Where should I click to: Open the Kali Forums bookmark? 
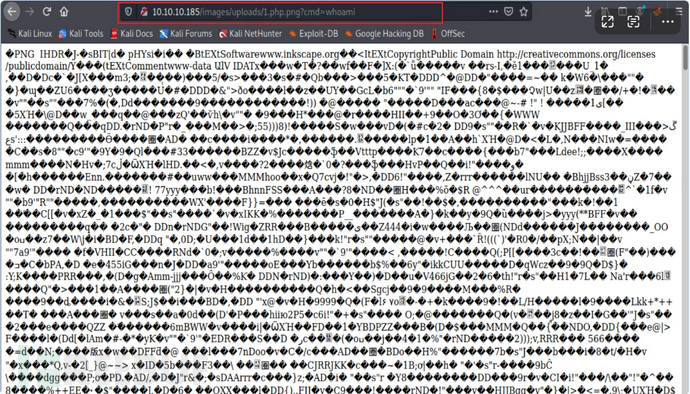click(x=185, y=33)
